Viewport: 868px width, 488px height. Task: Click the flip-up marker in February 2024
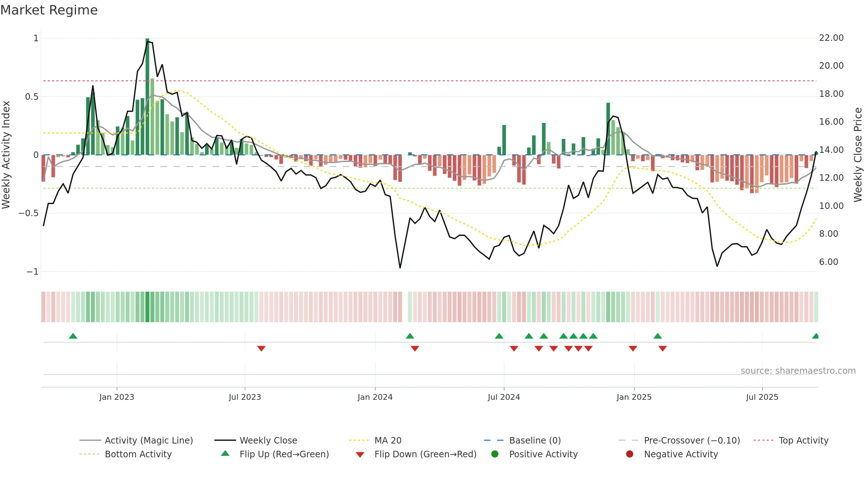click(410, 336)
